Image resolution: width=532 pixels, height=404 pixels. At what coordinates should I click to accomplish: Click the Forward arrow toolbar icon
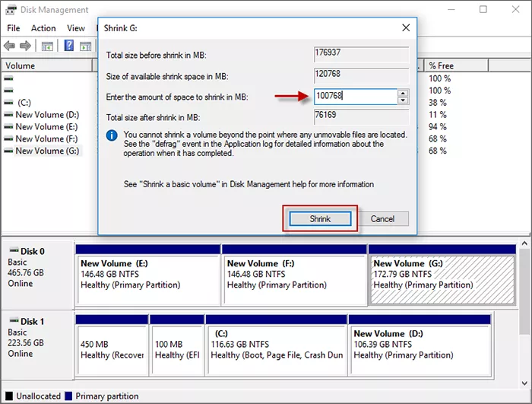point(25,45)
